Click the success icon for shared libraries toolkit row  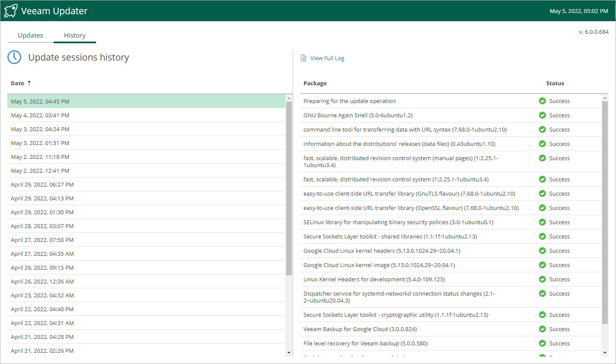[542, 236]
